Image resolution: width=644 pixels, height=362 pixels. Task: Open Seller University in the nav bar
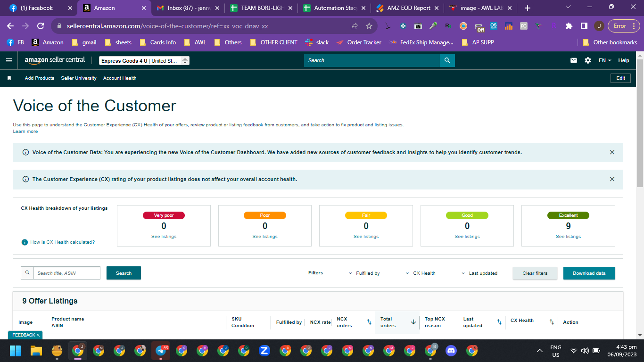pos(79,78)
